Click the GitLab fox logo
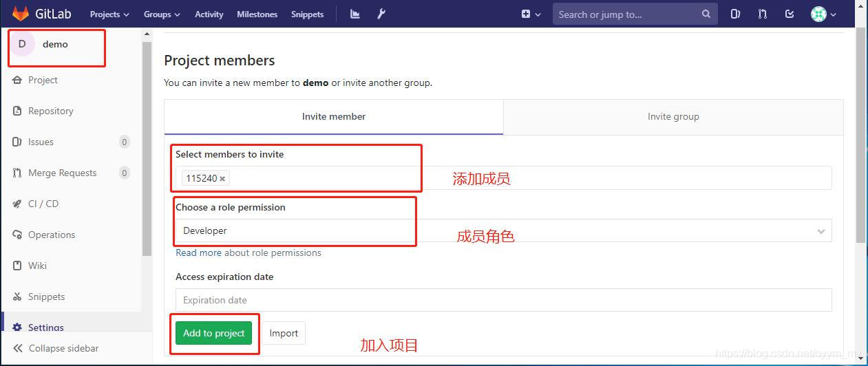Viewport: 868px width, 366px height. (x=20, y=14)
